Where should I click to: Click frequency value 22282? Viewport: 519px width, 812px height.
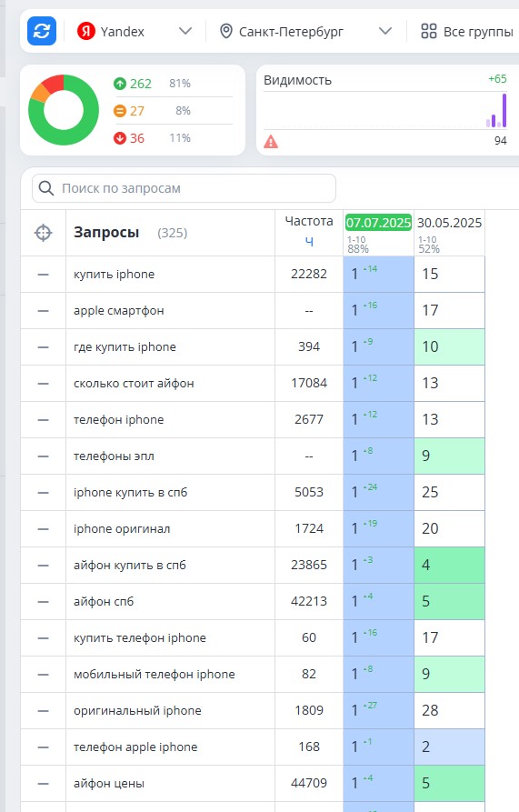pos(309,275)
